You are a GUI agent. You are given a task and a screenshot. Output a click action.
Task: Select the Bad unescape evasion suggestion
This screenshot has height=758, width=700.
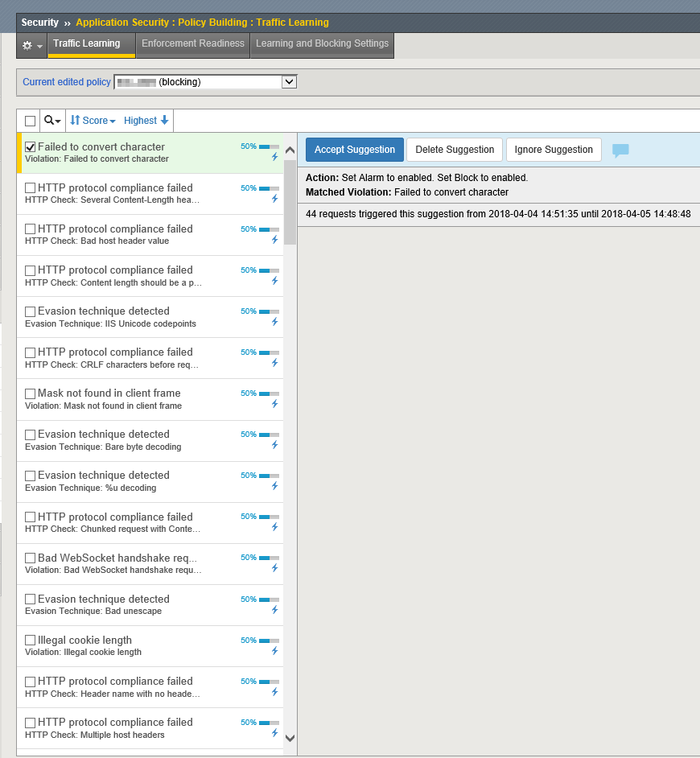[150, 605]
